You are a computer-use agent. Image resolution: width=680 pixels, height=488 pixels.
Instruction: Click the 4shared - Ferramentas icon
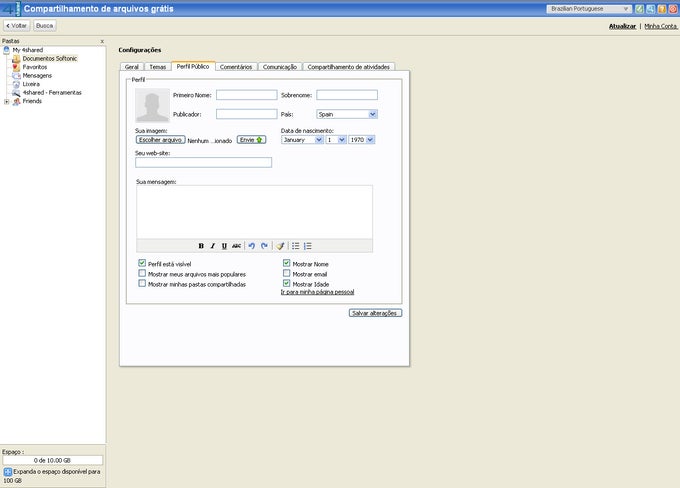click(x=16, y=92)
